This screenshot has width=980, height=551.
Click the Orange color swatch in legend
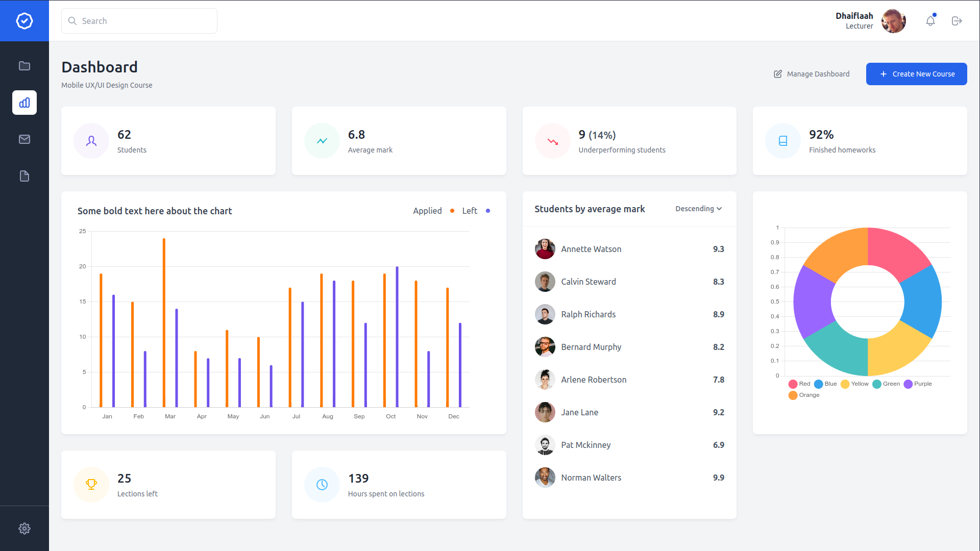[x=793, y=395]
